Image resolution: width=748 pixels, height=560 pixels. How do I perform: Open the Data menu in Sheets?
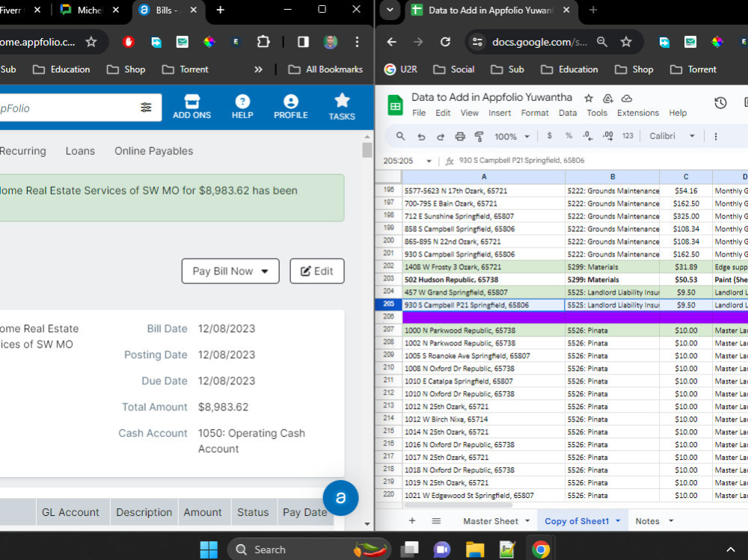(568, 113)
